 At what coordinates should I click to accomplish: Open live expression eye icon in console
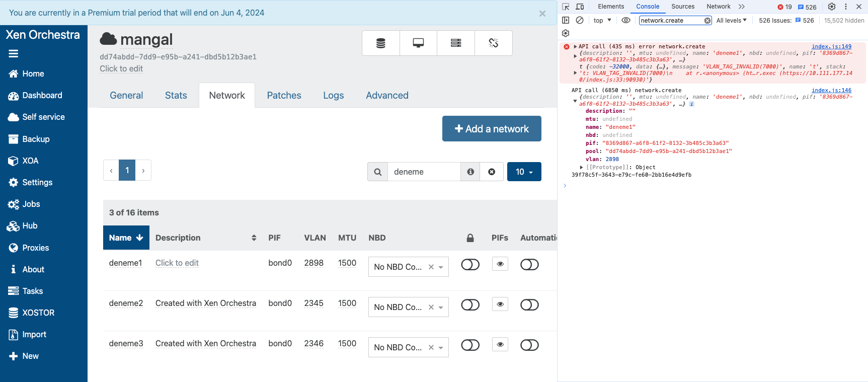tap(626, 20)
